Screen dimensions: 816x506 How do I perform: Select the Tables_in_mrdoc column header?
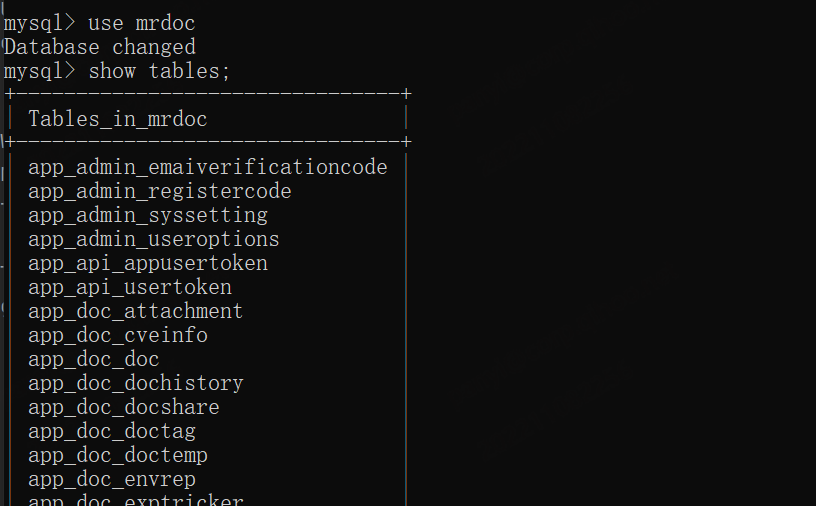click(118, 119)
